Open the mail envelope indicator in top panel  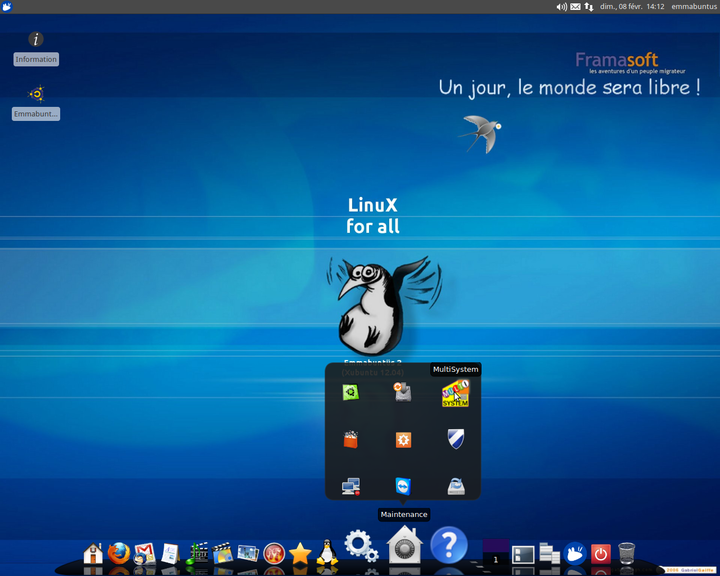tap(575, 7)
